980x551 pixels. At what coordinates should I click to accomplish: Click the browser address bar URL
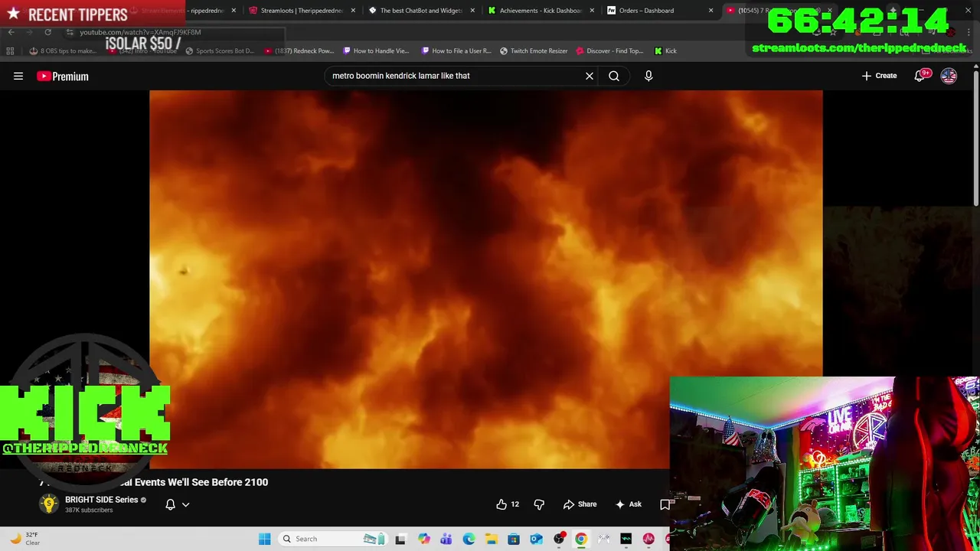(140, 32)
